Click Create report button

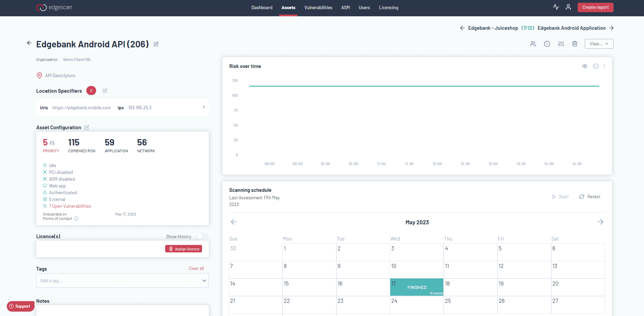tap(595, 7)
